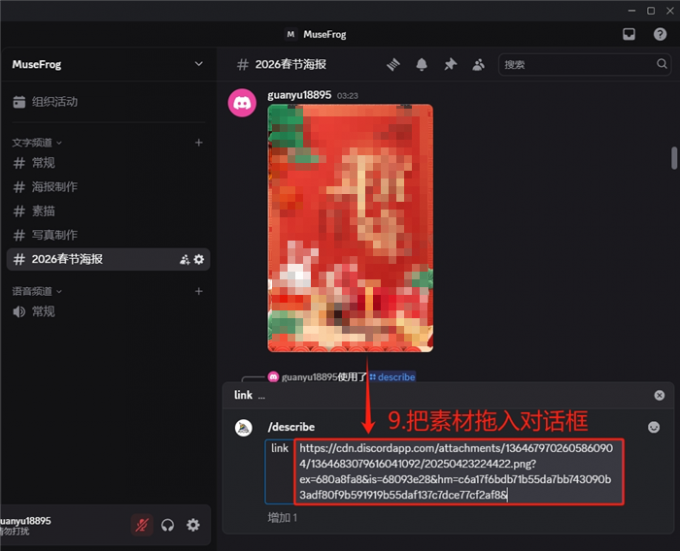680x551 pixels.
Task: Open the 常规 text channel
Action: tap(108, 163)
